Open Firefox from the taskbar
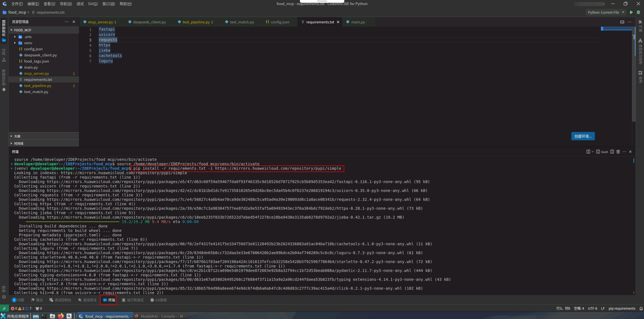Viewport: 644px width, 319px height. tap(61, 316)
